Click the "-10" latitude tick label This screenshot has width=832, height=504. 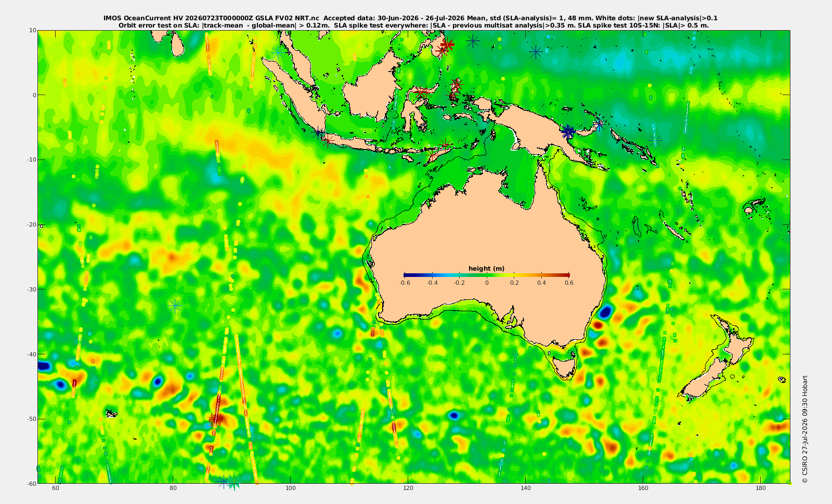[31, 160]
